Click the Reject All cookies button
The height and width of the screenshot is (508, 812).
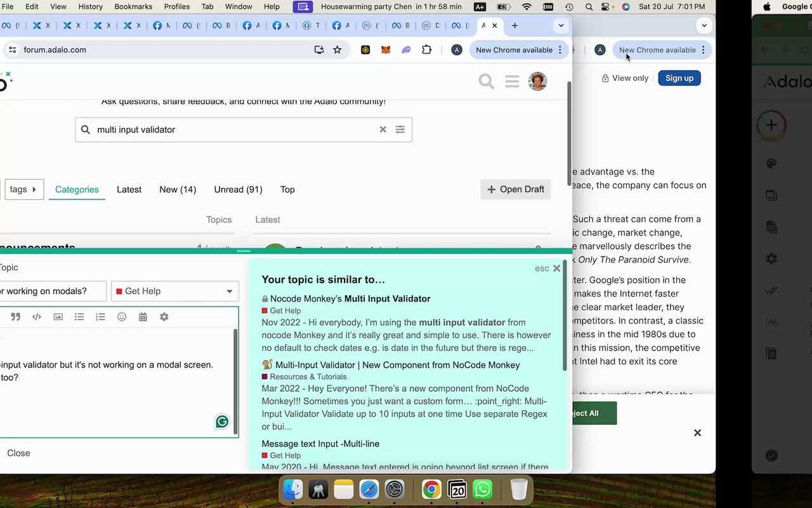594,413
